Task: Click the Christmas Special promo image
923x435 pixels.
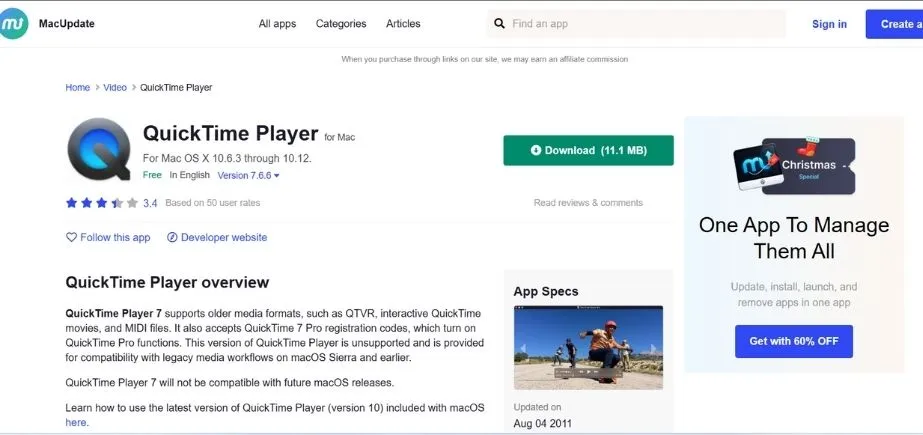Action: [x=793, y=164]
